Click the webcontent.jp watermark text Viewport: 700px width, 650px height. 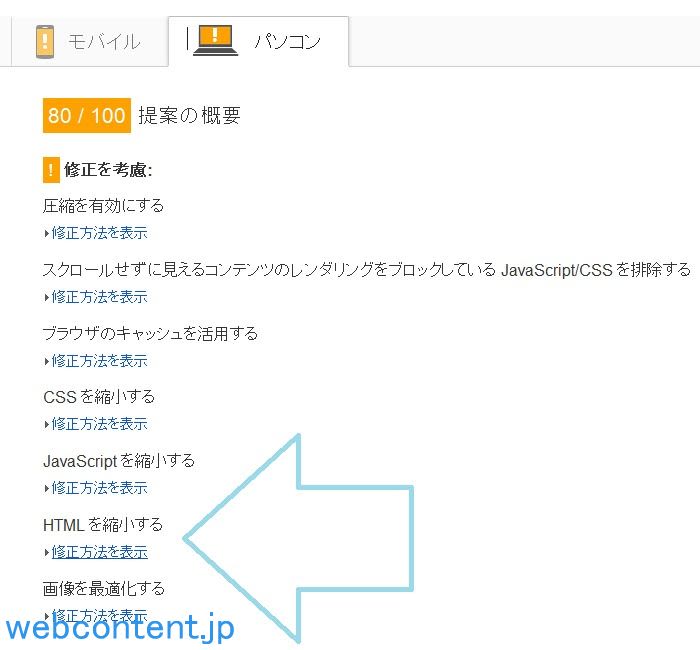pyautogui.click(x=119, y=629)
